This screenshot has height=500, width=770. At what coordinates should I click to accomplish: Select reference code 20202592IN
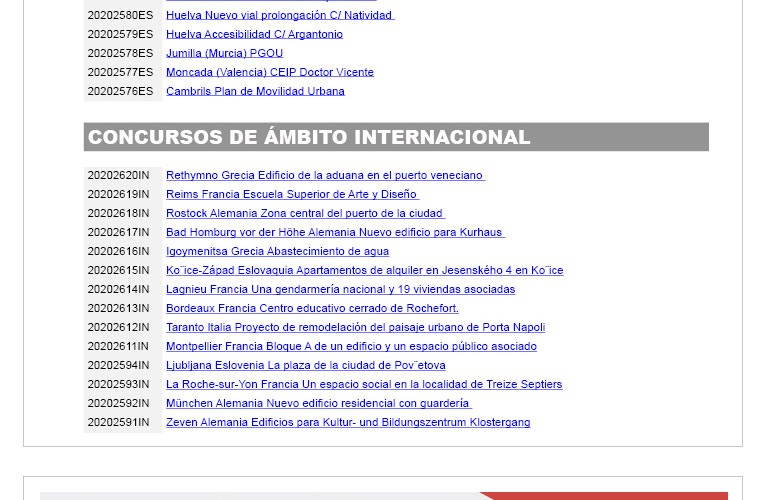pyautogui.click(x=118, y=403)
